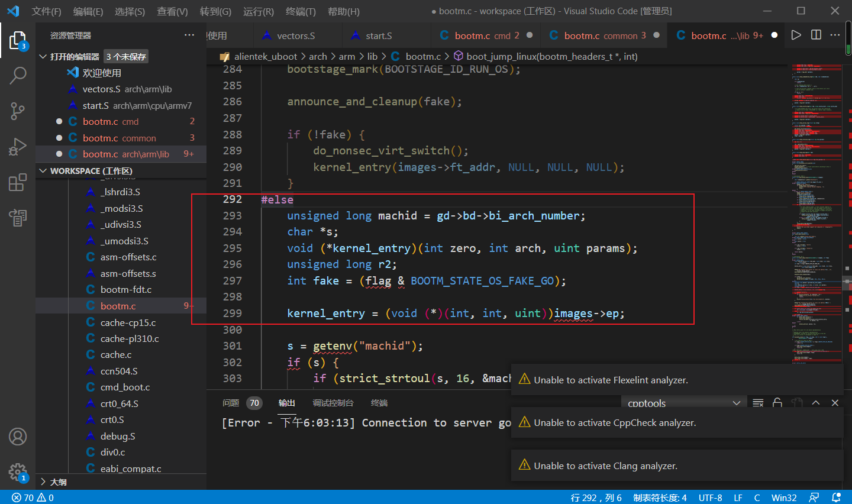This screenshot has width=852, height=504.
Task: Open the sixth activity bar view icon
Action: [18, 218]
